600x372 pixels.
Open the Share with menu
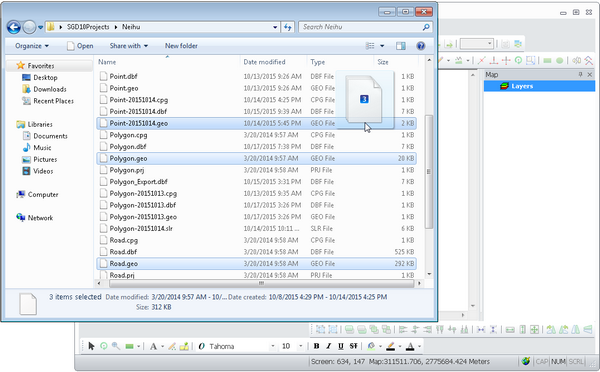click(x=129, y=46)
